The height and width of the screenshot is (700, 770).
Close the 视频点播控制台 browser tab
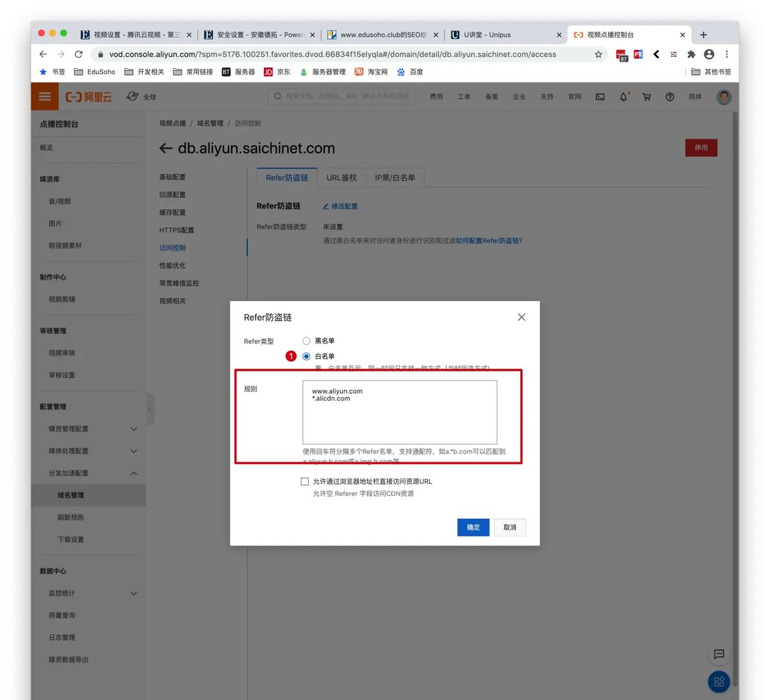[x=682, y=35]
